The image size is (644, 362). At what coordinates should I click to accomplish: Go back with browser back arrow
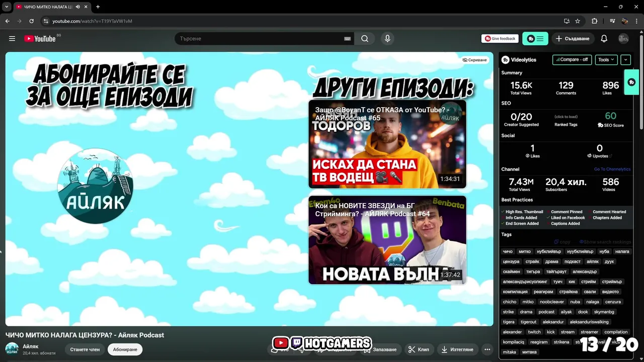[x=7, y=21]
